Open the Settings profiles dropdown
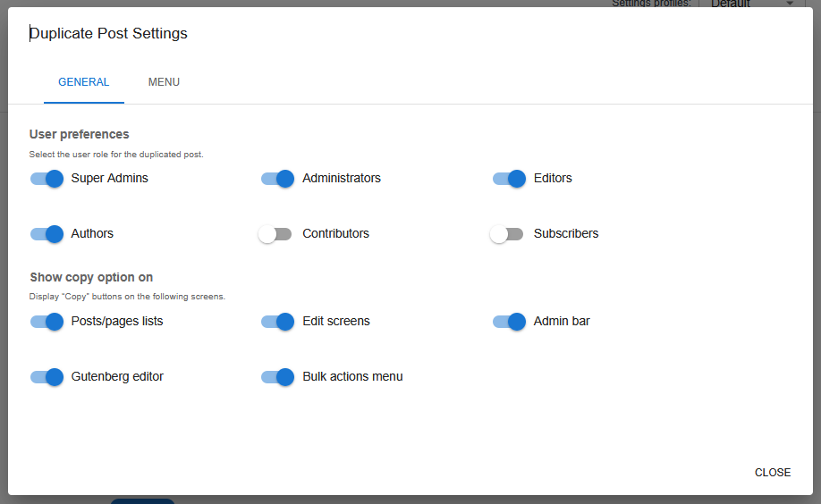821x504 pixels. tap(751, 4)
